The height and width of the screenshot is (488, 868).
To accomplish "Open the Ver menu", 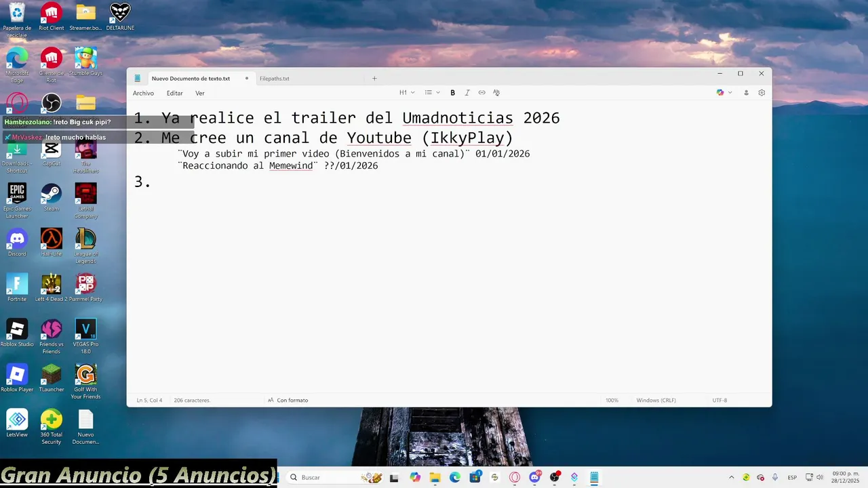I will (x=200, y=93).
